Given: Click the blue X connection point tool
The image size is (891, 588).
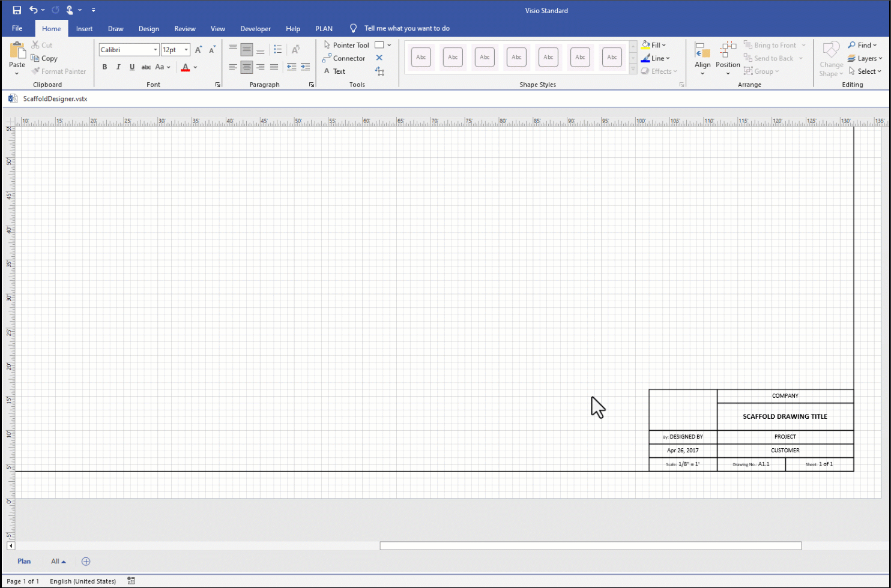Looking at the screenshot, I should pos(379,58).
